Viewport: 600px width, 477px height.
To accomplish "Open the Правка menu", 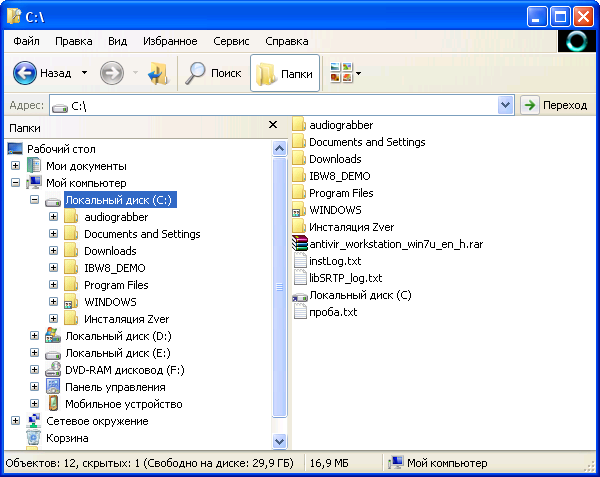I will [73, 41].
